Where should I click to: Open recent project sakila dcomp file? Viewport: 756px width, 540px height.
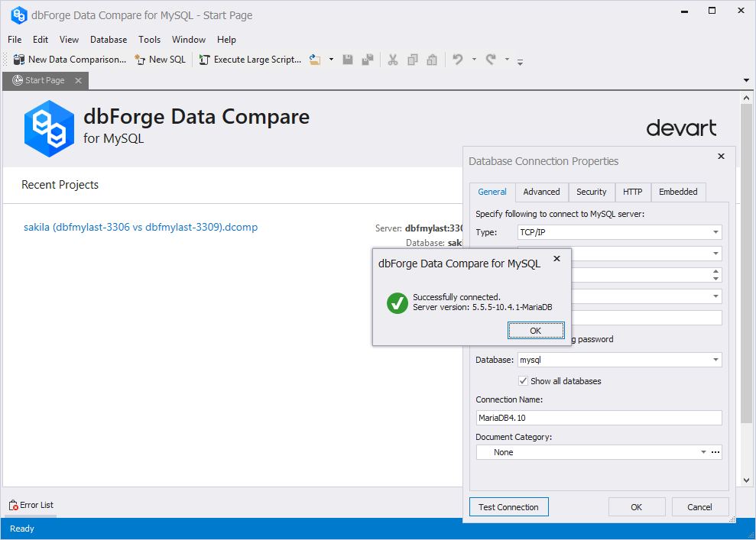(141, 227)
